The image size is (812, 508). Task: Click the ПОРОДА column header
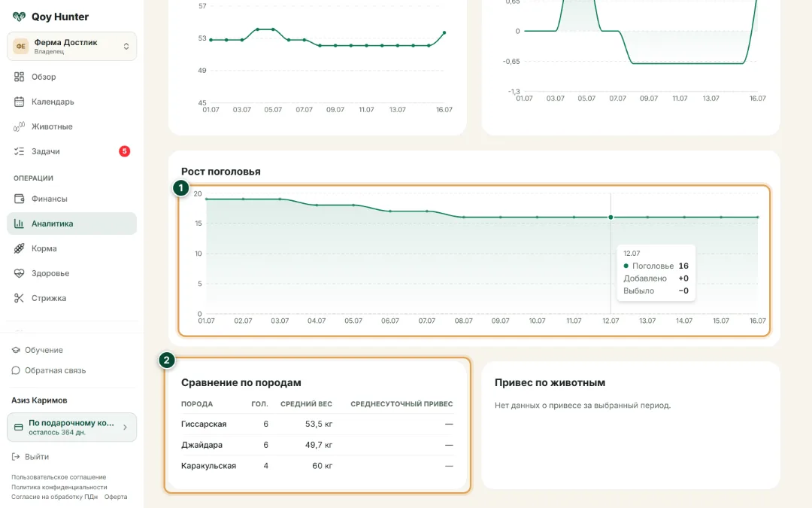pos(197,404)
